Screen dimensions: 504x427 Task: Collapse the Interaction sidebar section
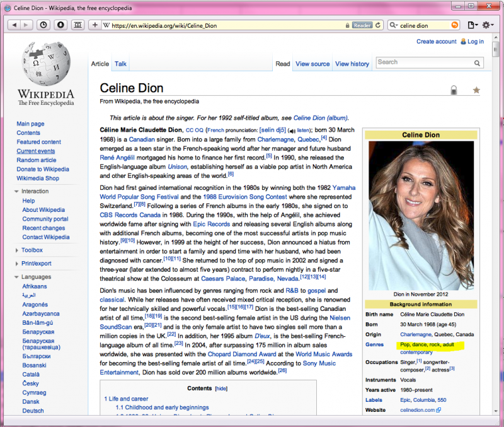16,192
